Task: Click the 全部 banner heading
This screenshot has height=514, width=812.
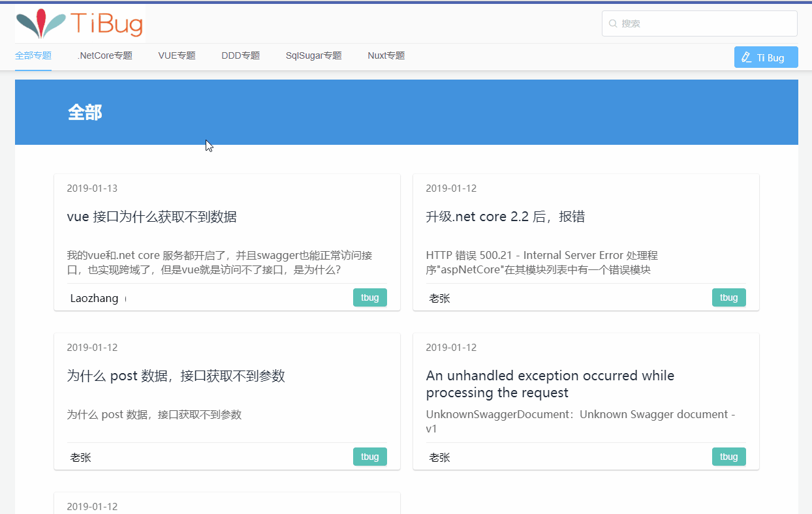Action: [85, 112]
